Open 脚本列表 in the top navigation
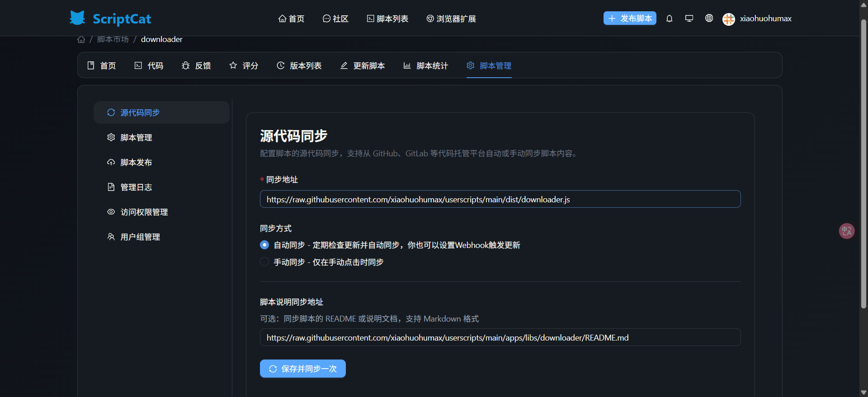Viewport: 868px width, 397px height. point(387,19)
